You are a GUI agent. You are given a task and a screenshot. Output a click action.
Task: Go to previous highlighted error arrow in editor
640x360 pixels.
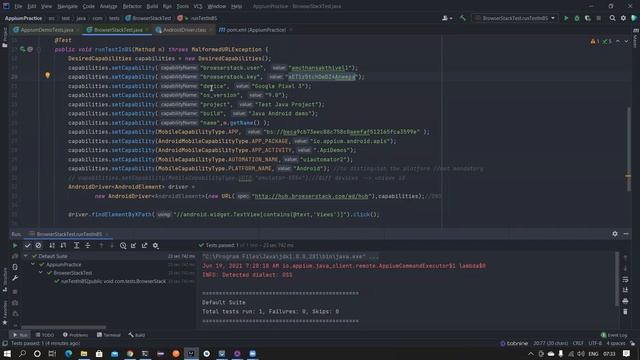click(618, 41)
